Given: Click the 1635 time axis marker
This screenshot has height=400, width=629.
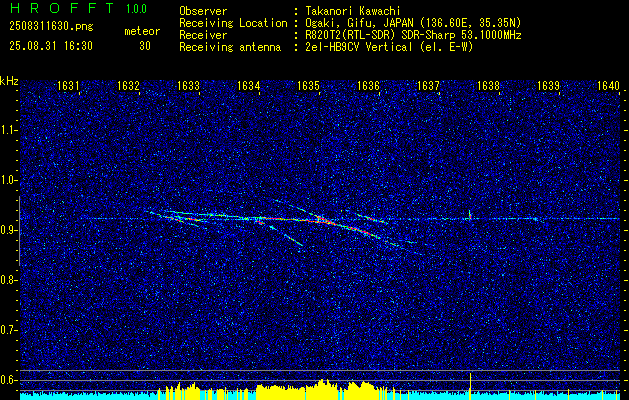Looking at the screenshot, I should coord(308,85).
